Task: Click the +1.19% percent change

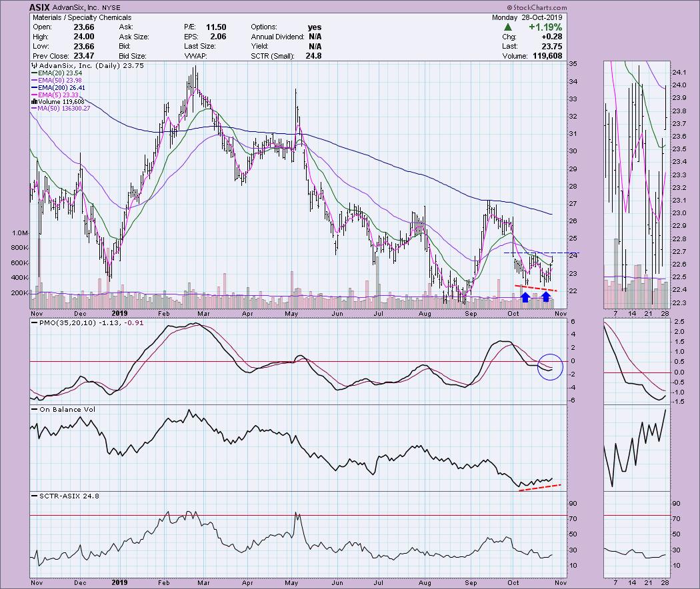Action: pos(545,27)
